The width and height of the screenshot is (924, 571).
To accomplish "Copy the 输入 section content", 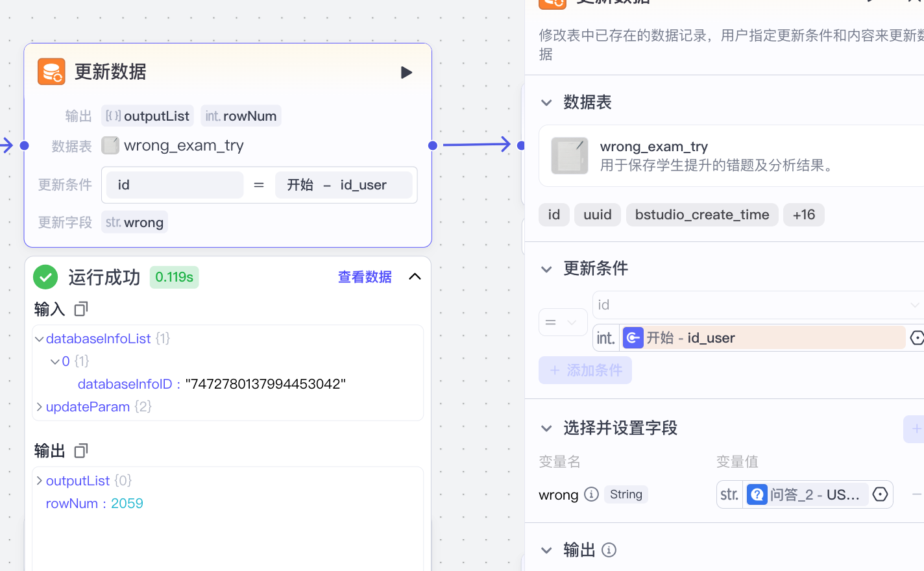I will pyautogui.click(x=81, y=309).
